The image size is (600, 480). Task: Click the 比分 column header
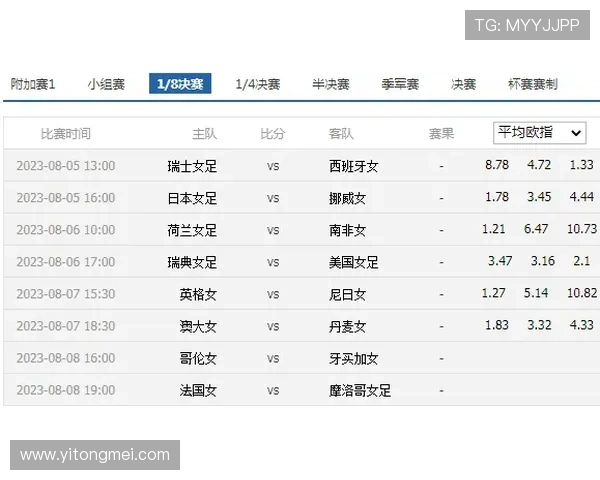tap(273, 134)
